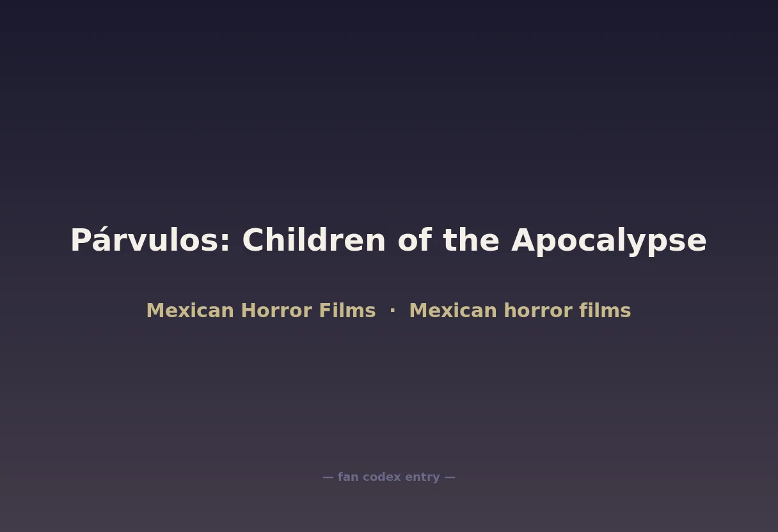The image size is (778, 532).
Task: Click the 'Mexican horror films' lowercase category text
Action: pyautogui.click(x=520, y=310)
